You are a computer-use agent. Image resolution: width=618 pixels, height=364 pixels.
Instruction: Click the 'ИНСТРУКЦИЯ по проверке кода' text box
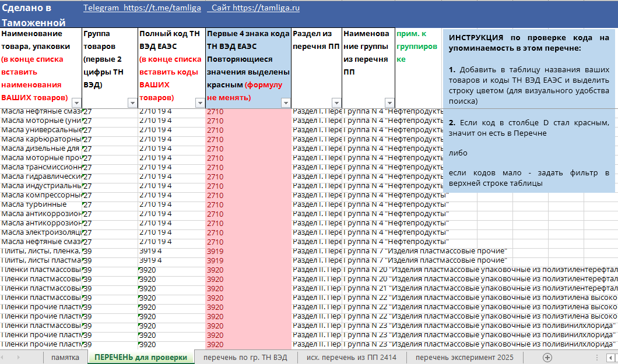point(529,109)
